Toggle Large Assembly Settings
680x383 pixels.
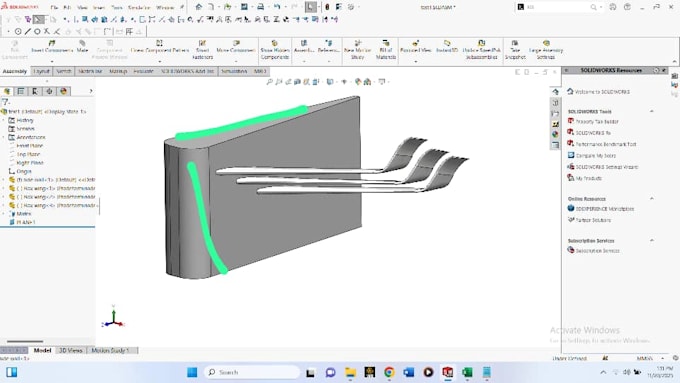[x=546, y=50]
